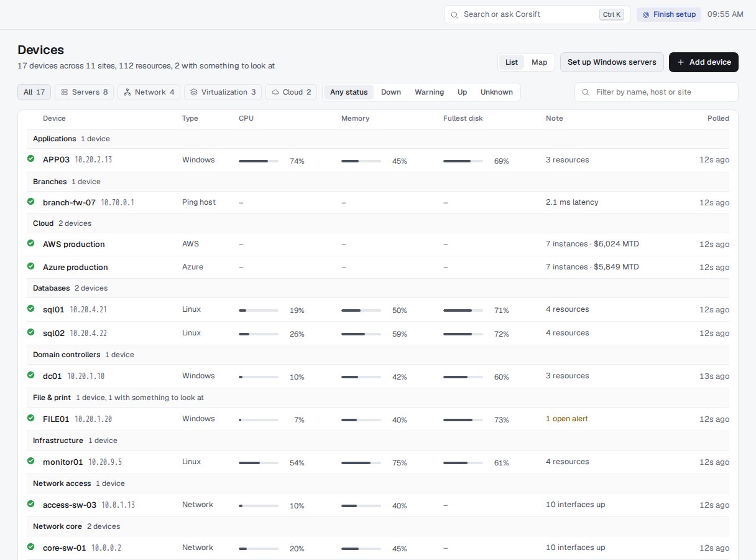Click Azure production green status icon

[x=30, y=266]
